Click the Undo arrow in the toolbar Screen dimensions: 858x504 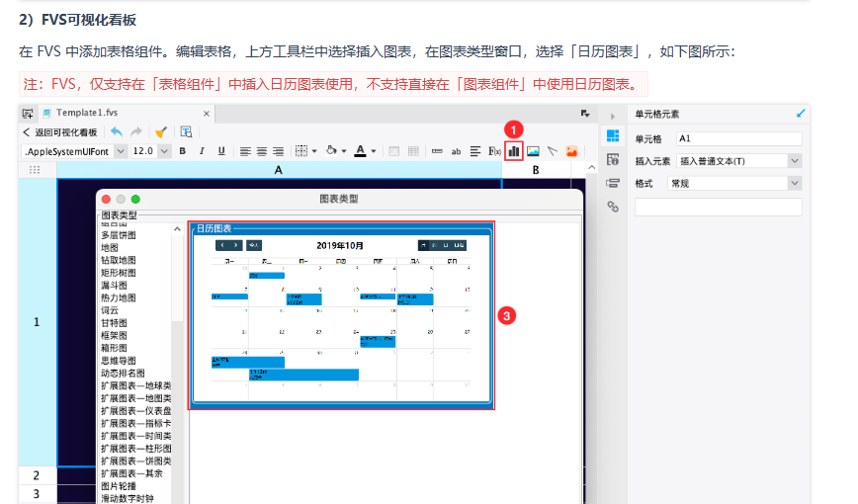tap(116, 131)
